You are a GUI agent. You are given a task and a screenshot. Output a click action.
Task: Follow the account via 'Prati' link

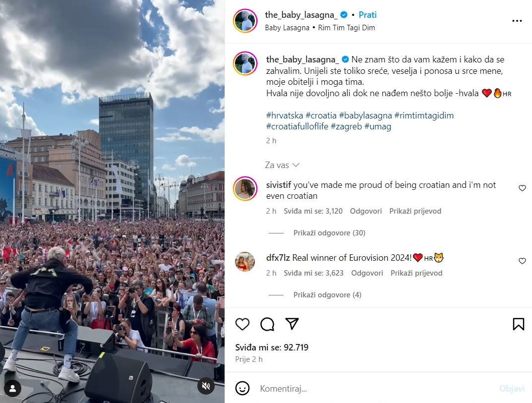(x=367, y=15)
